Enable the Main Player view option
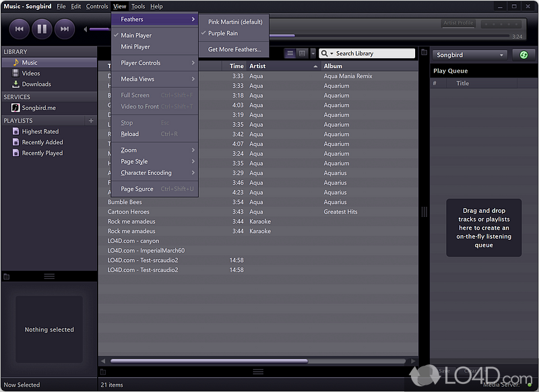Image resolution: width=539 pixels, height=392 pixels. [x=136, y=36]
